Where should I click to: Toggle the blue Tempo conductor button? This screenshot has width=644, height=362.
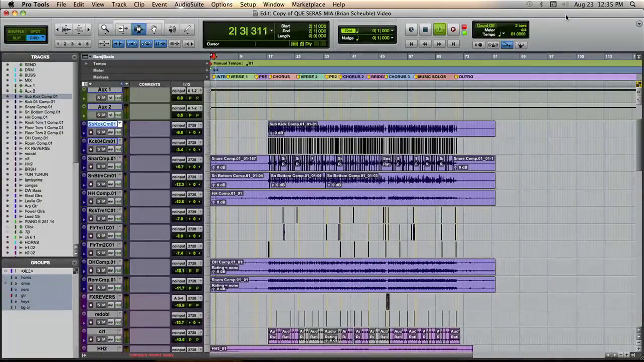[507, 45]
